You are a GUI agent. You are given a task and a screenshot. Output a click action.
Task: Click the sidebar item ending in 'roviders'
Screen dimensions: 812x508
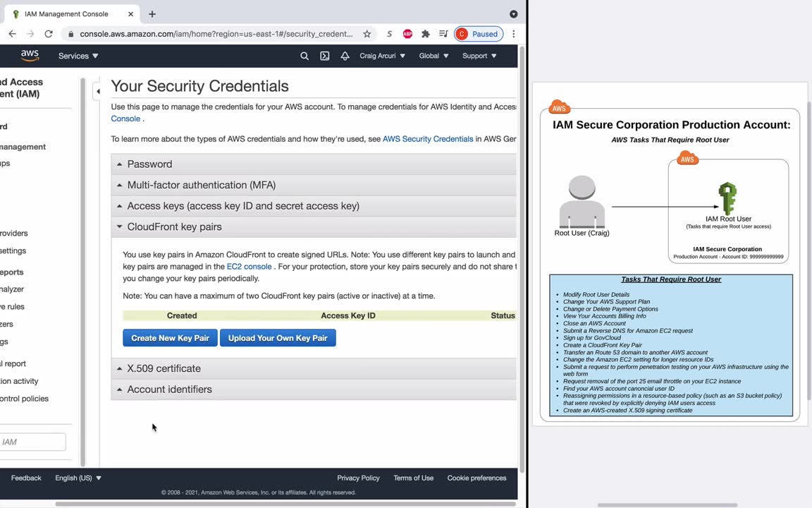[x=14, y=234]
